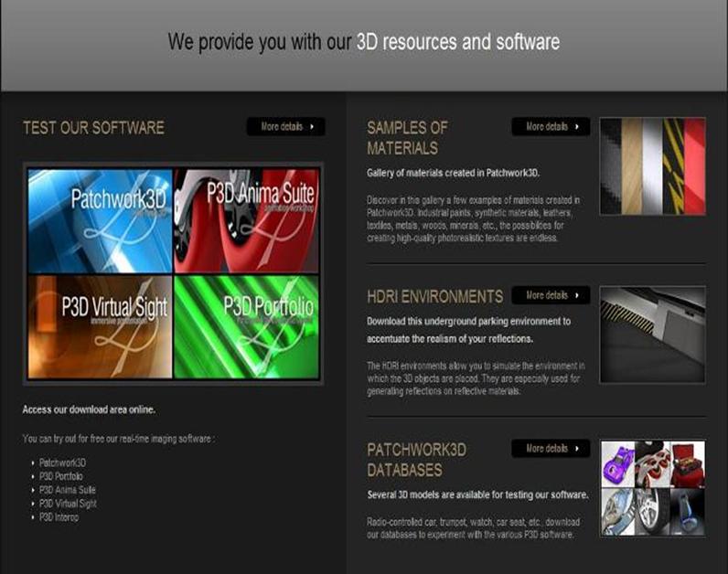This screenshot has height=574, width=728.
Task: Click the PATCHWORK3D DATABASES heading
Action: [x=416, y=460]
